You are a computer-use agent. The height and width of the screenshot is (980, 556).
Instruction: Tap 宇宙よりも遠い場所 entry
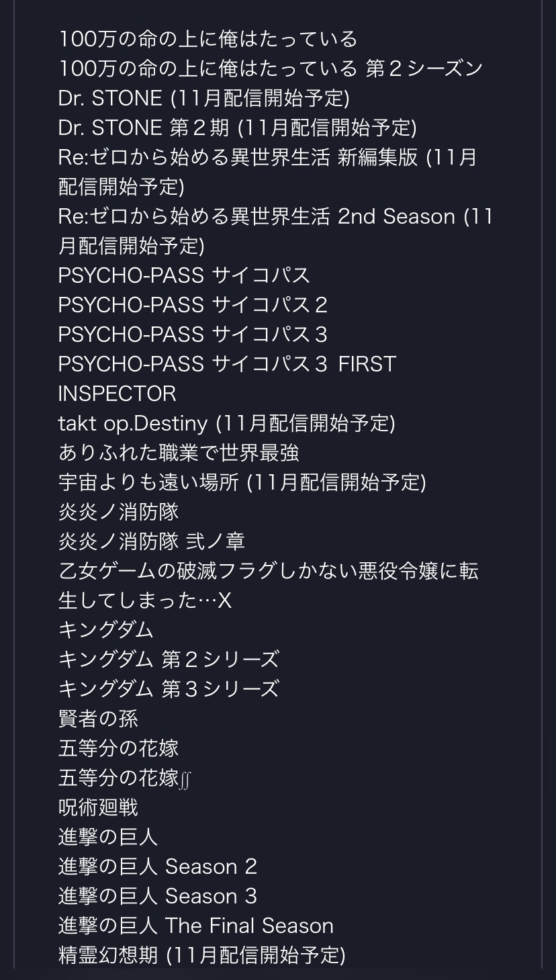pyautogui.click(x=242, y=482)
